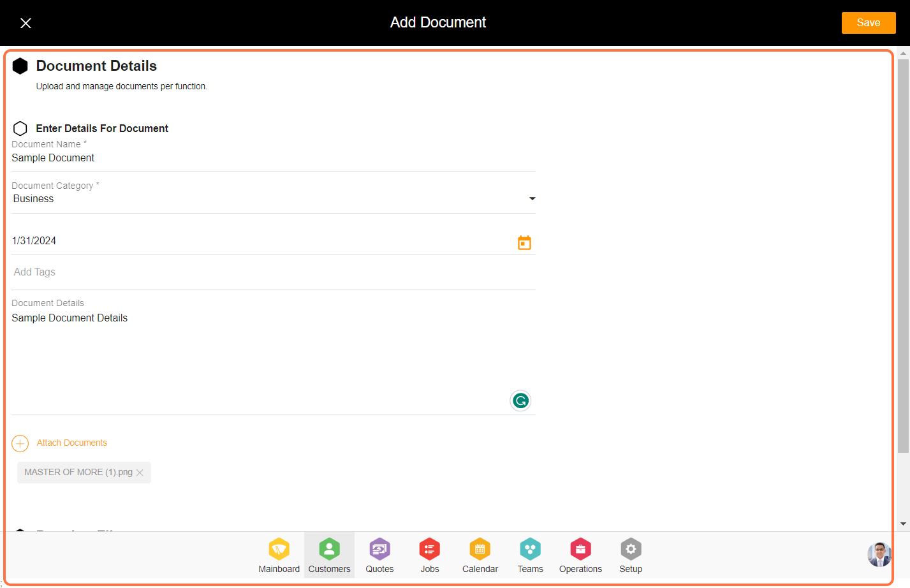Open the user profile avatar

click(879, 554)
